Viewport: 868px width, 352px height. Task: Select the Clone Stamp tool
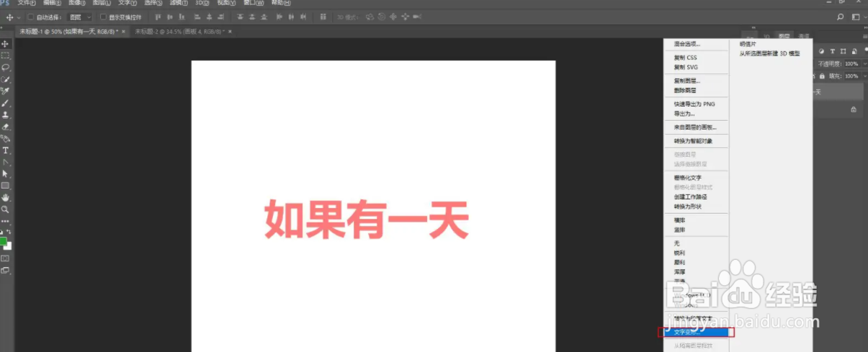tap(6, 114)
